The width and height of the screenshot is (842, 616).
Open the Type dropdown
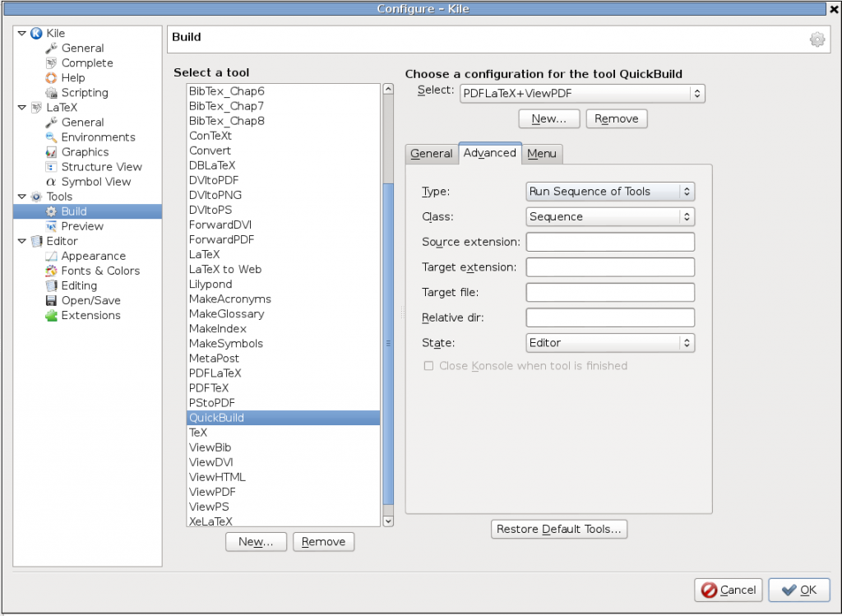[x=610, y=192]
